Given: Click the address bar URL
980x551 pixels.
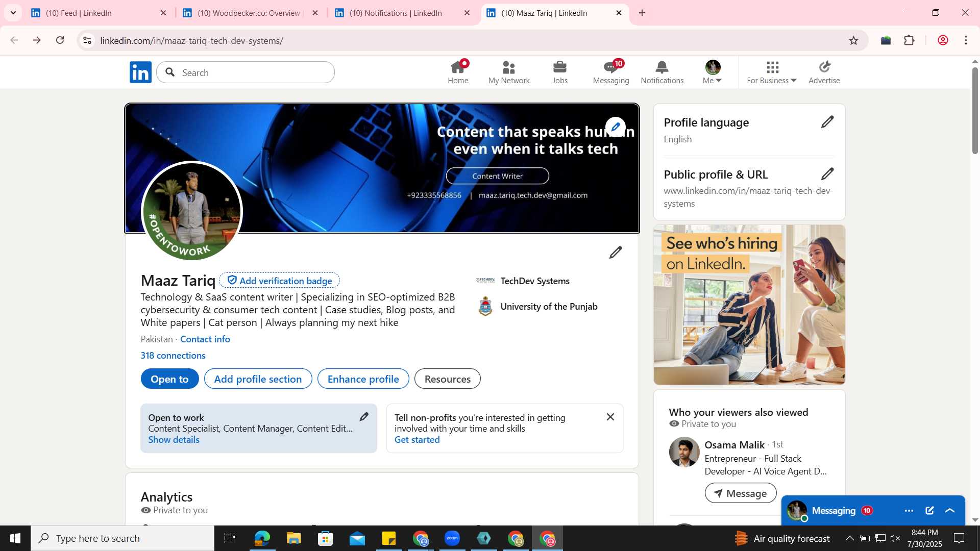Looking at the screenshot, I should tap(192, 41).
